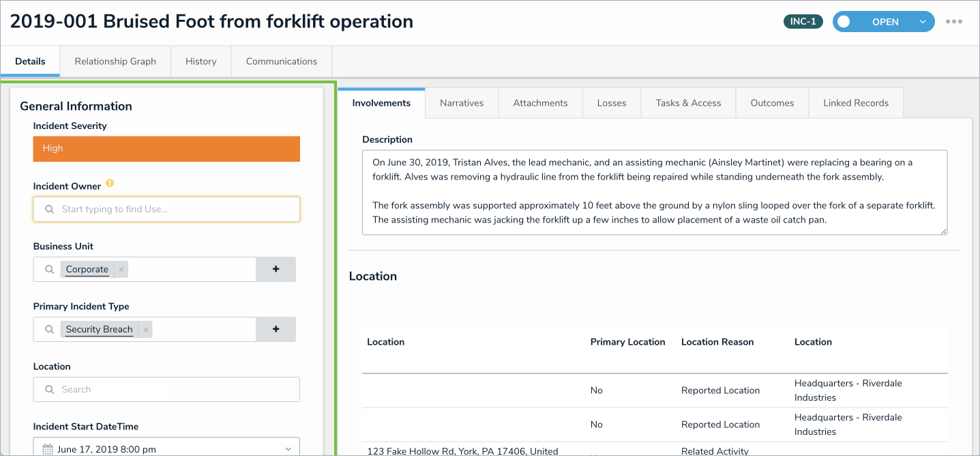This screenshot has width=980, height=456.
Task: Click the Location section heading in Involvements
Action: pos(372,276)
